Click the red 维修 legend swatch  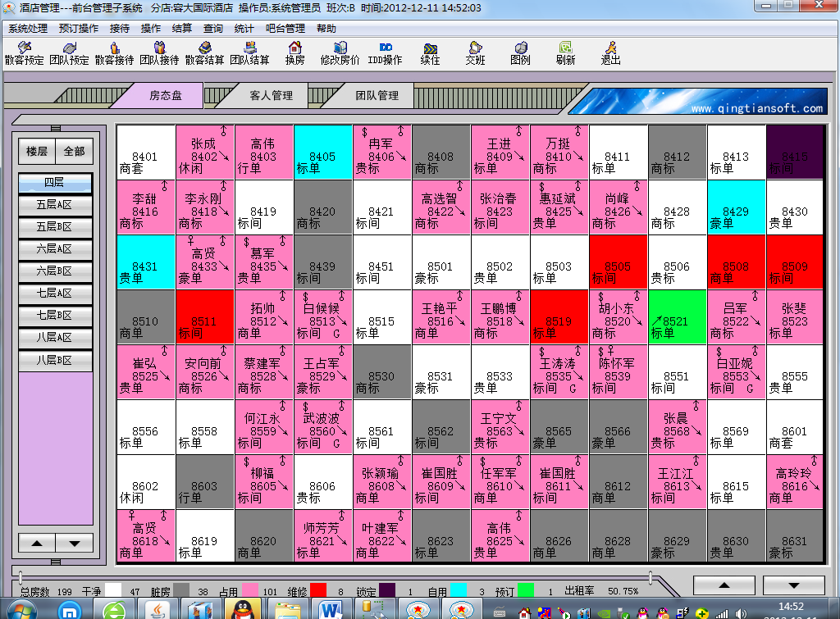pyautogui.click(x=319, y=590)
